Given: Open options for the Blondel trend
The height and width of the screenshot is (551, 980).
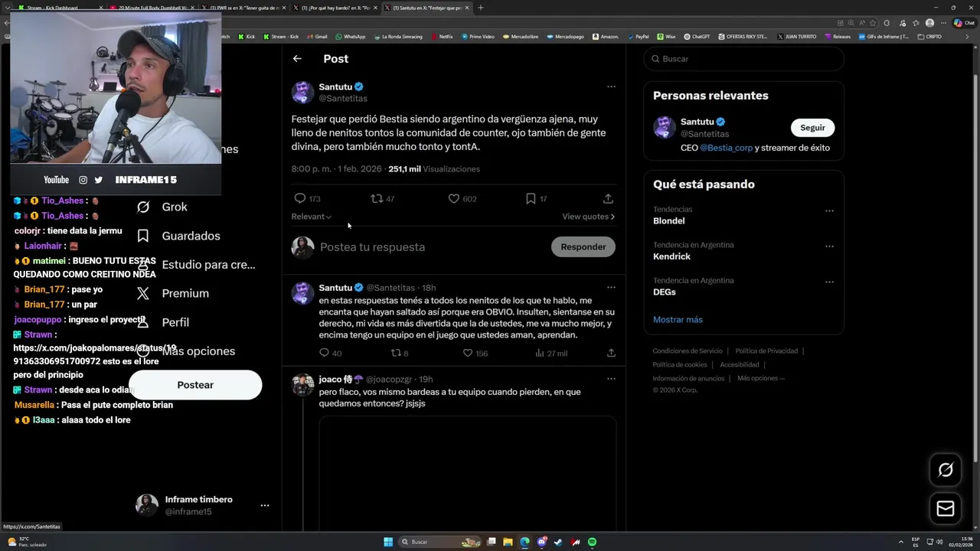Looking at the screenshot, I should [829, 210].
